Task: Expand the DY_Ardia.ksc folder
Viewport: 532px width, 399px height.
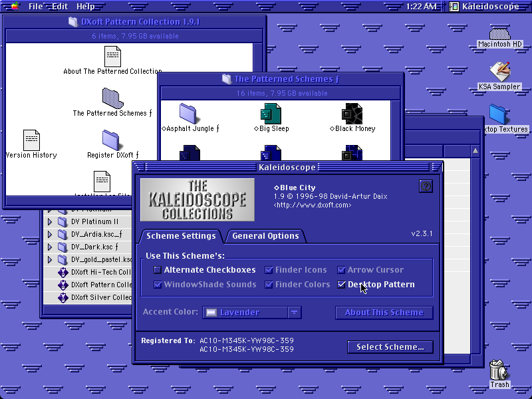Action: (50, 235)
